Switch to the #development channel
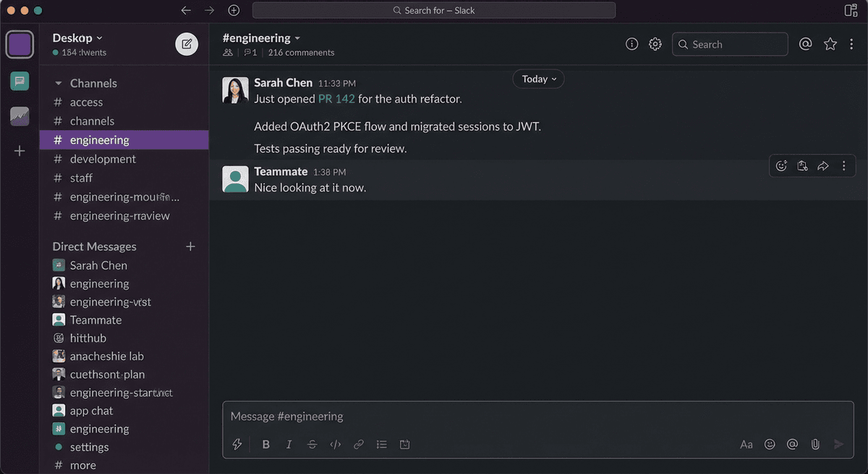Screen dimensions: 868x474 102,158
